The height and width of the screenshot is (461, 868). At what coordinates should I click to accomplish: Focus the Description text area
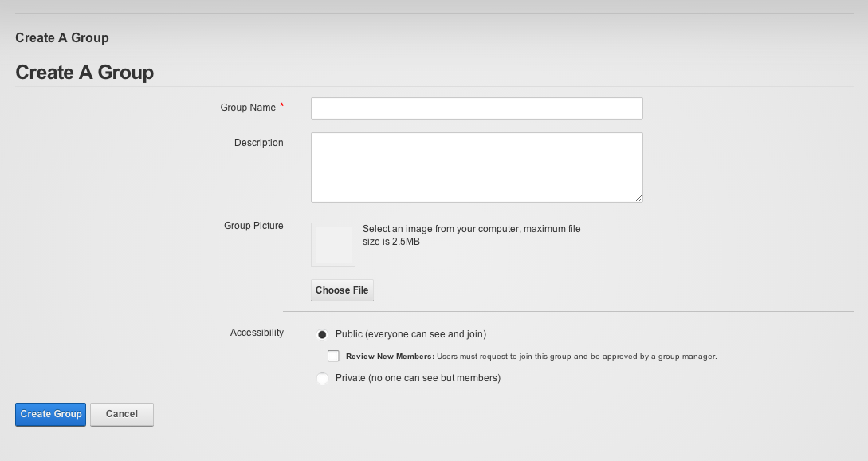click(x=477, y=167)
